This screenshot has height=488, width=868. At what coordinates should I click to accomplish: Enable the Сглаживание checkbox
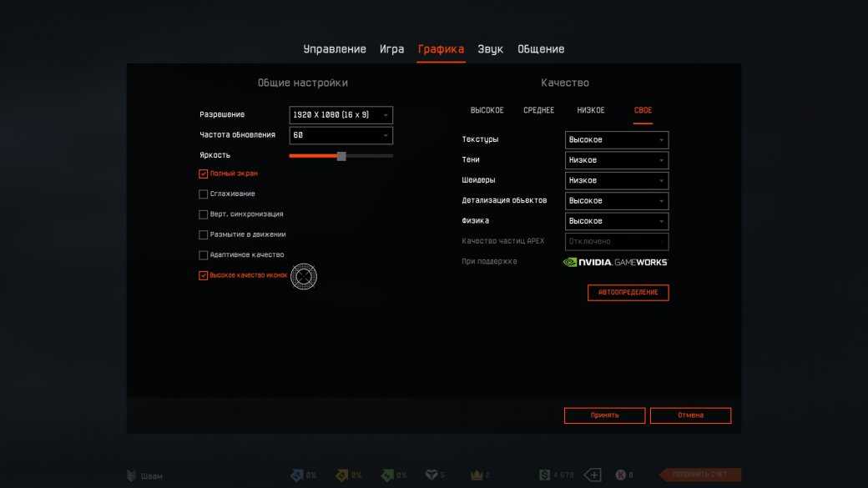(x=203, y=194)
